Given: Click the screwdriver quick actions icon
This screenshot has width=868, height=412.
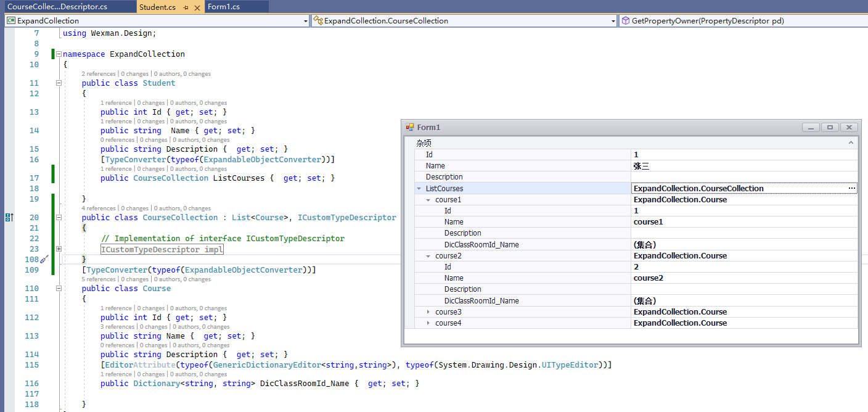Looking at the screenshot, I should pos(44,260).
